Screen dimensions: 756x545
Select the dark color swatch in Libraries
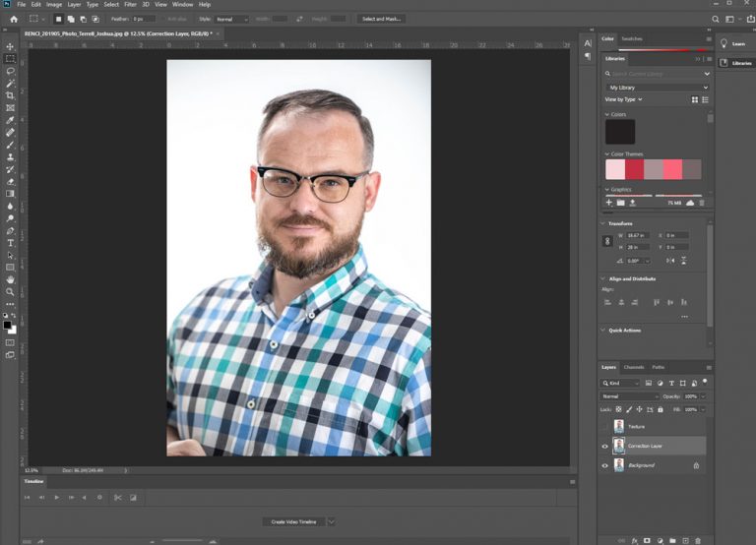[620, 131]
